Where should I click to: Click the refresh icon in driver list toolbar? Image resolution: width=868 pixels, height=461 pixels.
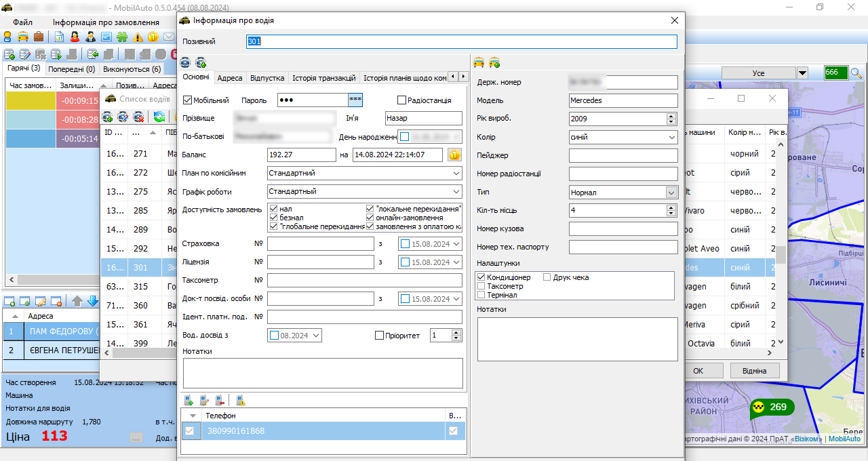[x=159, y=117]
